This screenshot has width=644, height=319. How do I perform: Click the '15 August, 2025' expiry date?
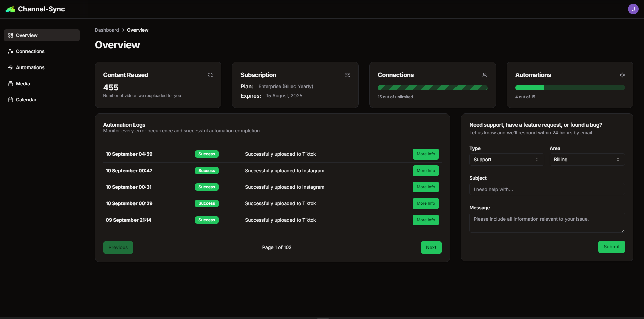[x=284, y=96]
